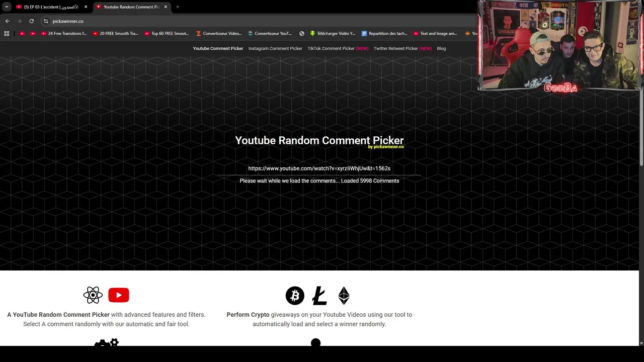
Task: Open the tab search dropdown arrow
Action: (x=7, y=7)
